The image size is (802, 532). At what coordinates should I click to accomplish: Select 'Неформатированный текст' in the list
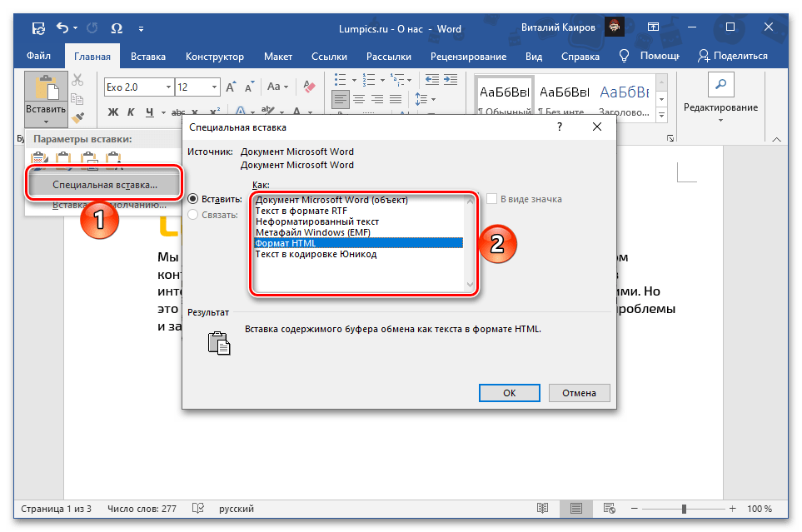(x=317, y=221)
